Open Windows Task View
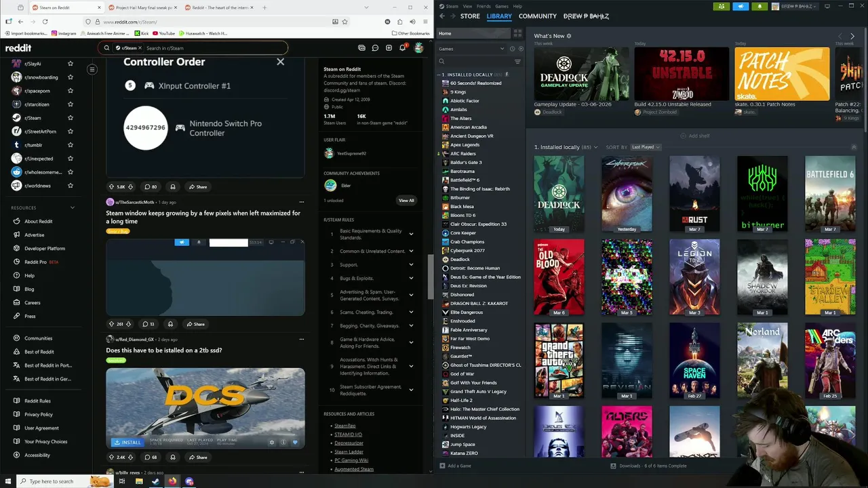This screenshot has height=488, width=868. pos(122,481)
